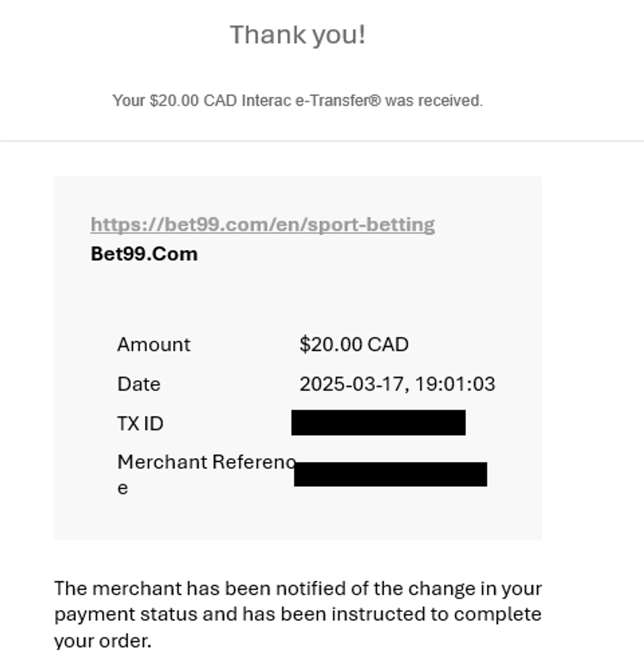Click the "Amount" row label
The width and height of the screenshot is (644, 653).
(x=153, y=345)
